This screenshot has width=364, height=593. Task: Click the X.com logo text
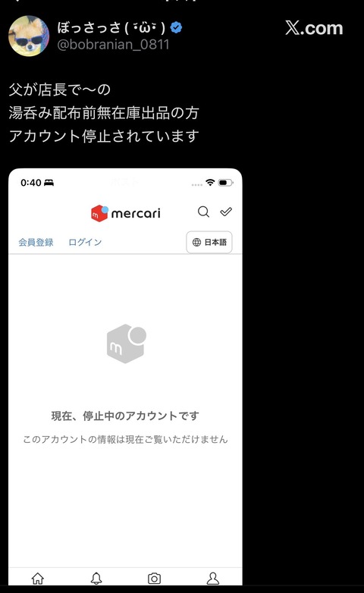(x=314, y=28)
